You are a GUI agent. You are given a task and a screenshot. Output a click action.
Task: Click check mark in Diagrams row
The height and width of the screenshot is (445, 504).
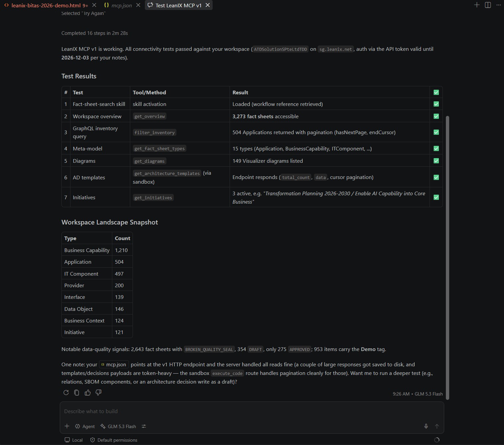coord(436,161)
